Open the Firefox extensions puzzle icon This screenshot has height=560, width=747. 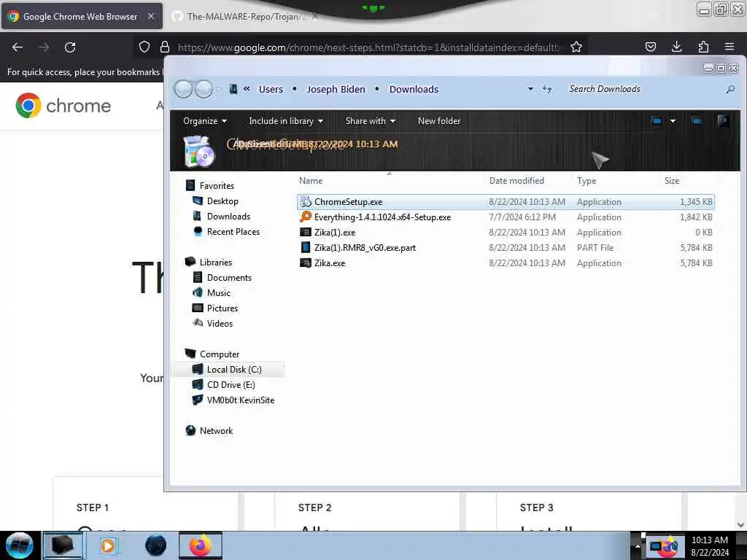tap(703, 47)
